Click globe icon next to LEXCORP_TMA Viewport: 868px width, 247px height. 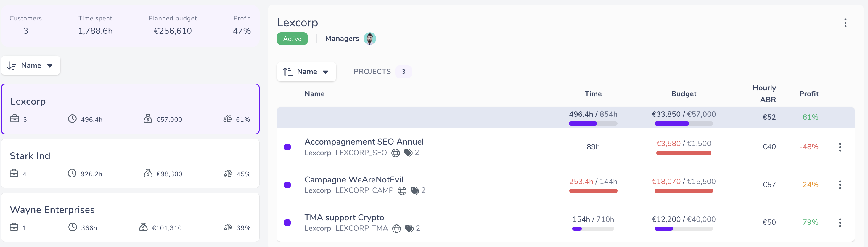(397, 229)
